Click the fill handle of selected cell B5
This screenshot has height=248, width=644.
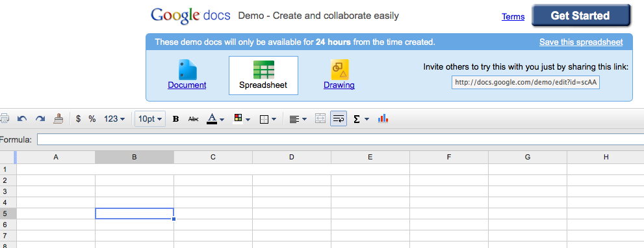174,219
